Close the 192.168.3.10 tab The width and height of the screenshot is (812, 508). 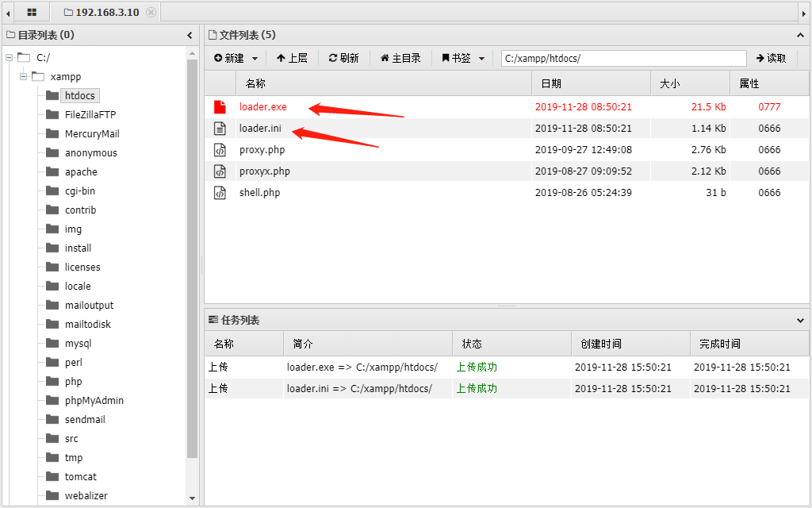coord(151,13)
